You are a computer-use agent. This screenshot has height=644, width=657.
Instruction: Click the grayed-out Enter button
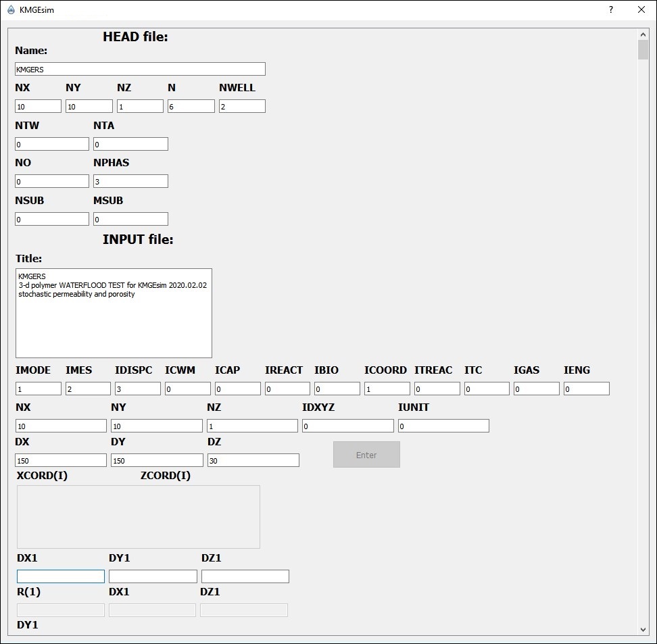click(366, 455)
